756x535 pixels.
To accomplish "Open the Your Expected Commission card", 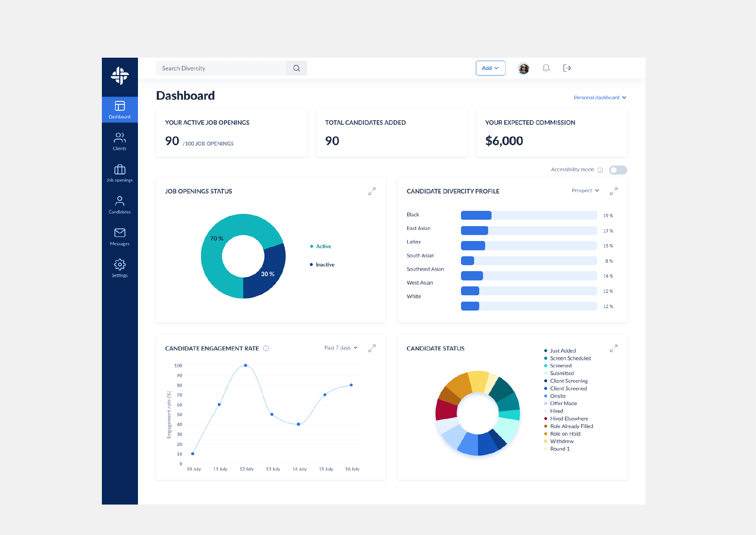I will [x=552, y=133].
